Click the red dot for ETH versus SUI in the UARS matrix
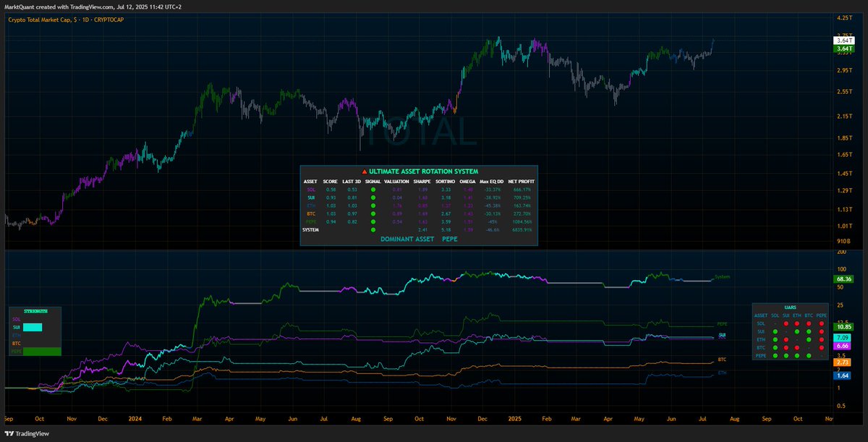Viewport: 868px width, 442px height. click(x=786, y=340)
